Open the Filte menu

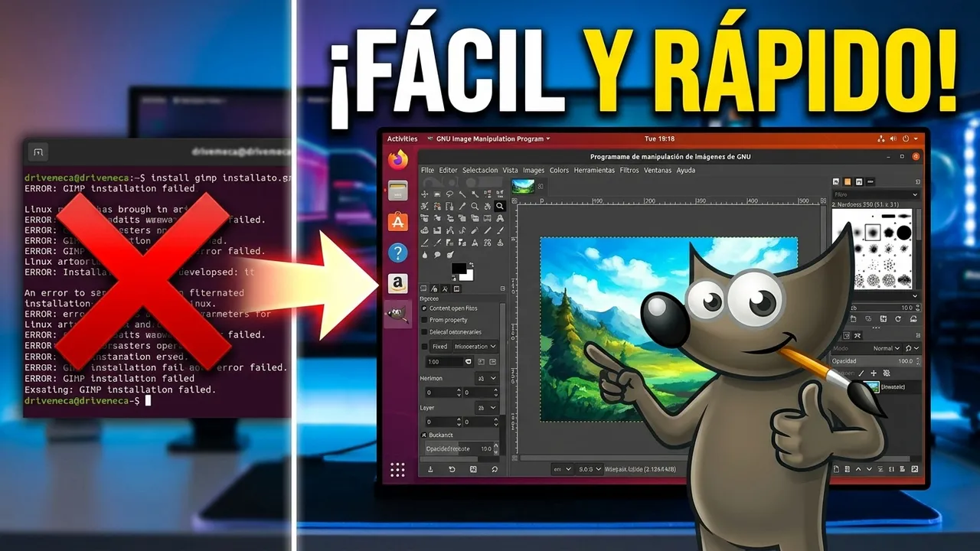click(x=427, y=170)
